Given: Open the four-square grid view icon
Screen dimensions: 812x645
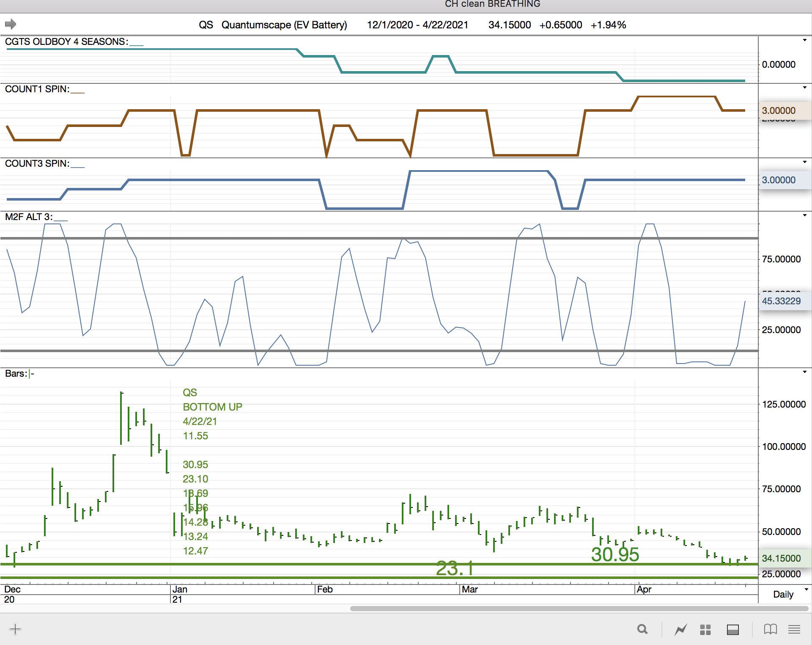Looking at the screenshot, I should click(x=705, y=629).
